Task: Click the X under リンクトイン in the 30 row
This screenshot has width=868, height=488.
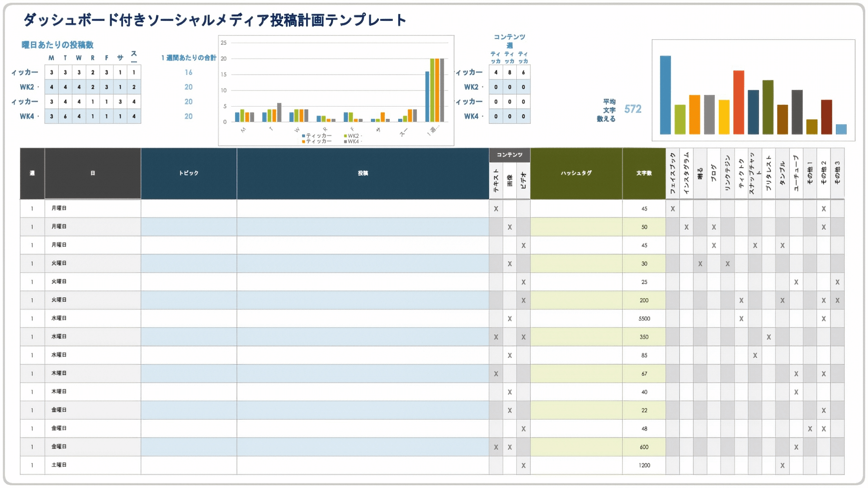Action: 727,264
